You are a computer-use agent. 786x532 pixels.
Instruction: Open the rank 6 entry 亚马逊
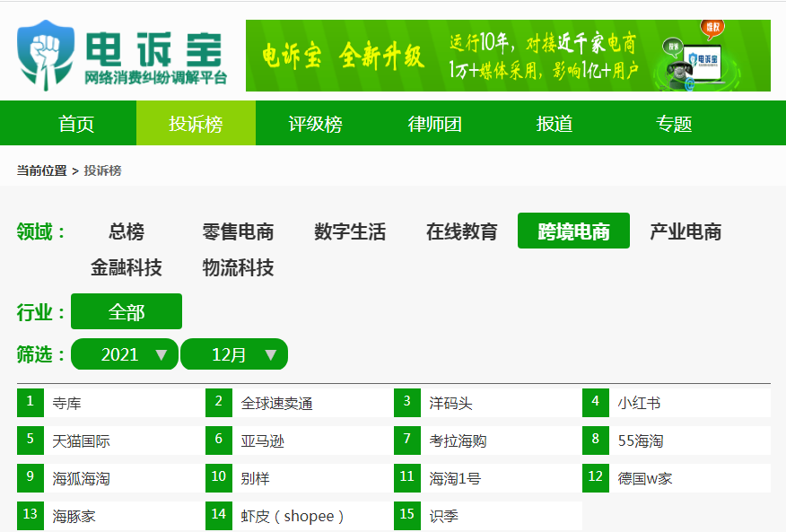tap(300, 440)
